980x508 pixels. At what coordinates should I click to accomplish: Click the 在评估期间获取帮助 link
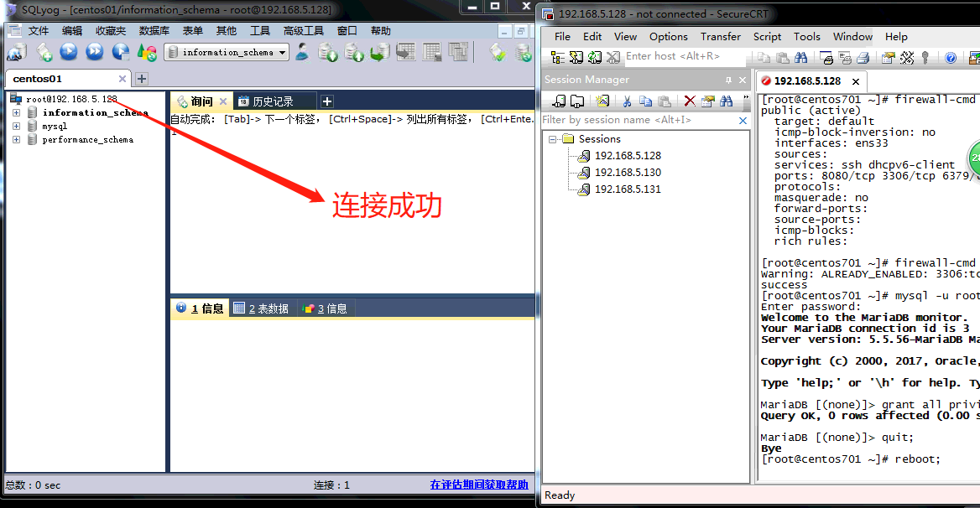pos(479,485)
